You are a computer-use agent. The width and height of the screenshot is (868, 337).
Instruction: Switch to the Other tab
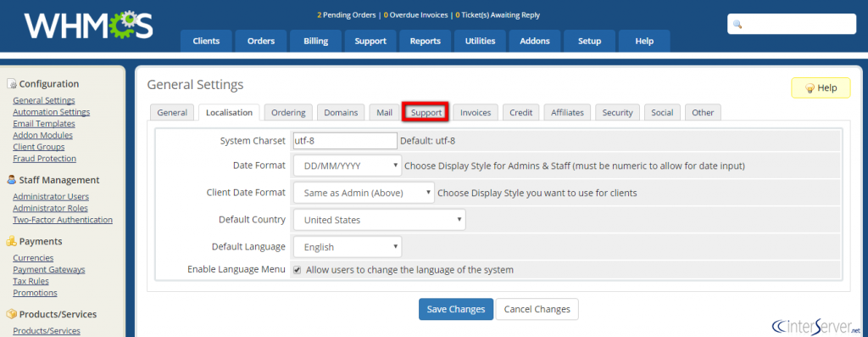coord(703,113)
